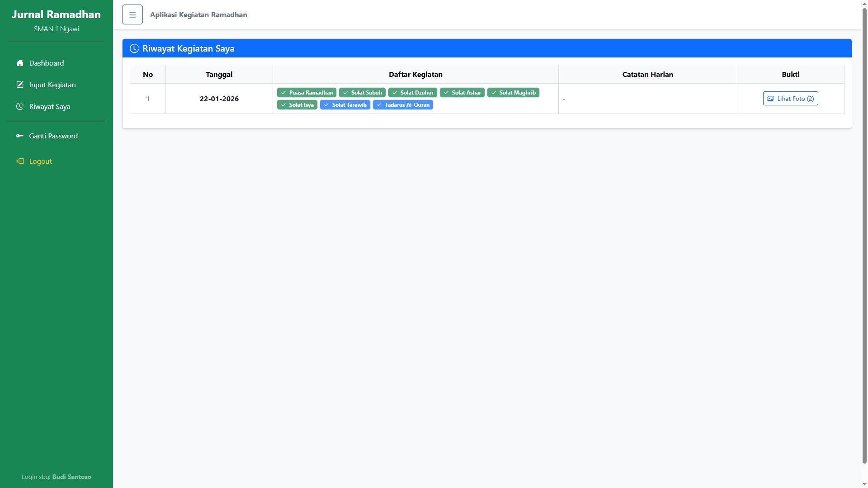The width and height of the screenshot is (868, 488).
Task: Click the checkmark on Puasa Ramadhan badge
Action: pyautogui.click(x=283, y=93)
